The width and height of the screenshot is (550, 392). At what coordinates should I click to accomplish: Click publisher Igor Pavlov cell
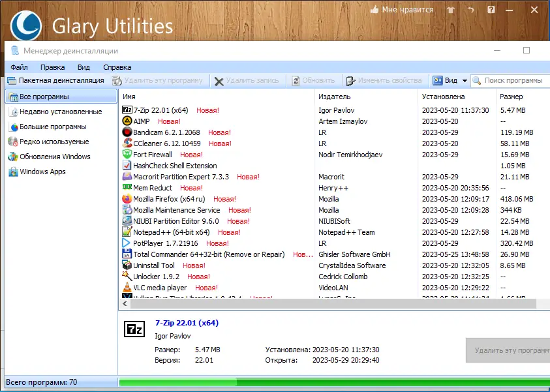point(337,110)
